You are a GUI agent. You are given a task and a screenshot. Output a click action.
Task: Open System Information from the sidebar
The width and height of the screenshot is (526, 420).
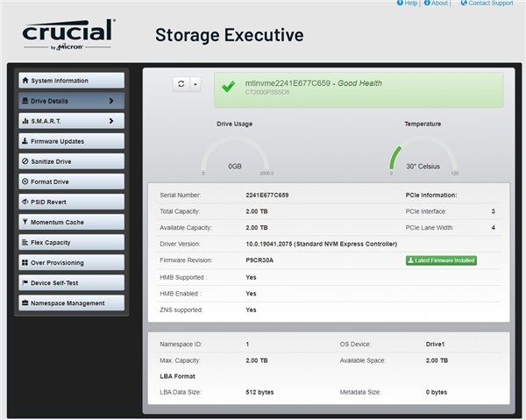72,81
